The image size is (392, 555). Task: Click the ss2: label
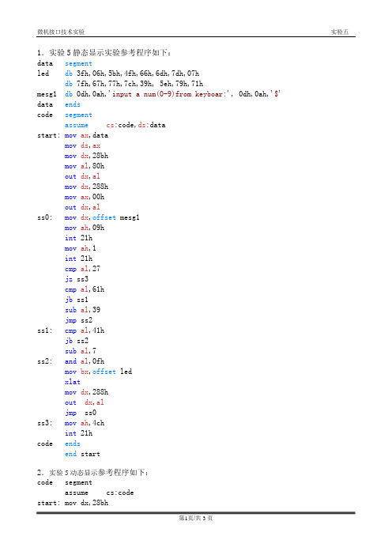pos(44,361)
